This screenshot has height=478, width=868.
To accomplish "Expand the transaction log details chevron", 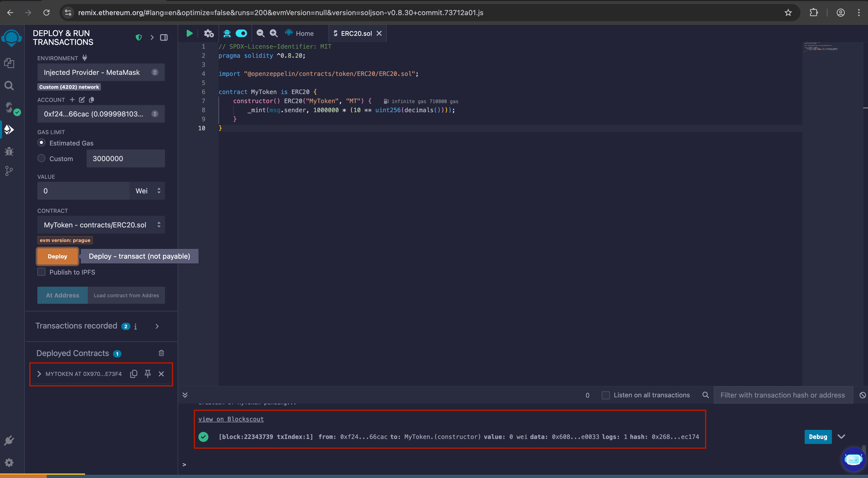I will point(842,437).
